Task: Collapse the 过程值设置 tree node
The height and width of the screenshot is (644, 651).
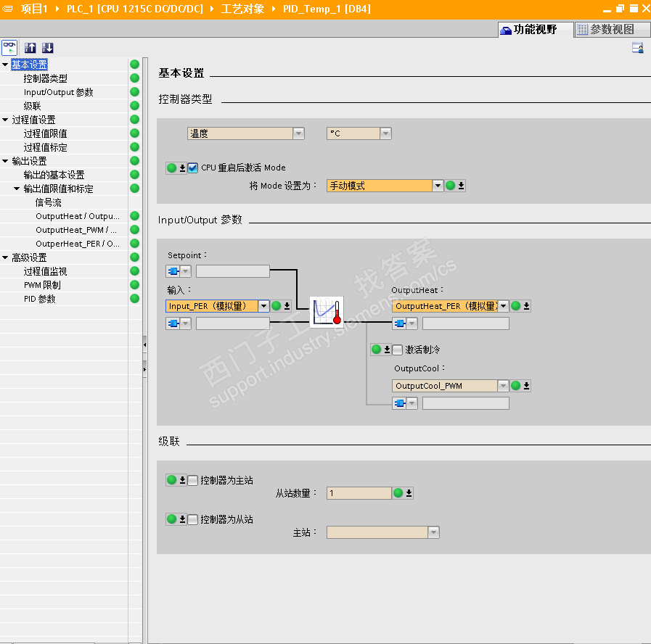Action: 5,120
